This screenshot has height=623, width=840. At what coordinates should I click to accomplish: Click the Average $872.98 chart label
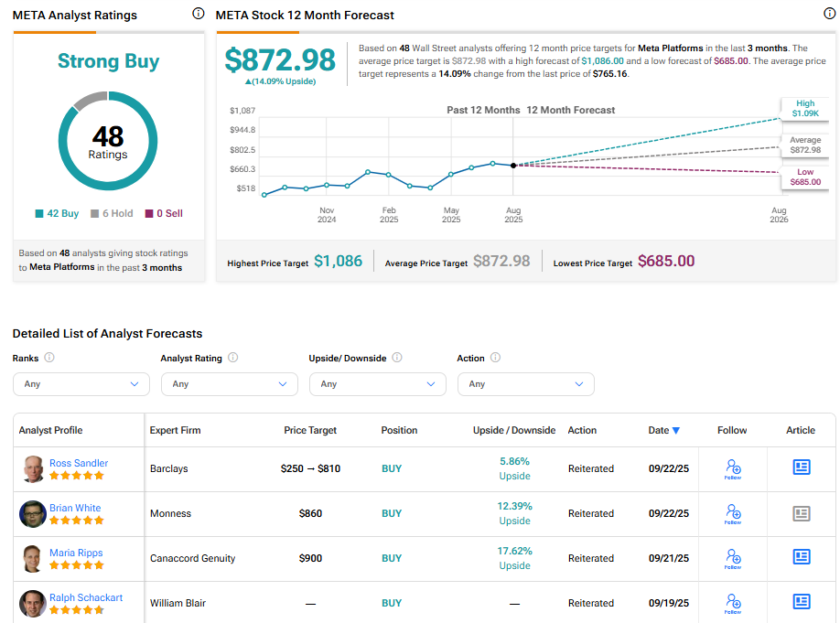click(805, 145)
